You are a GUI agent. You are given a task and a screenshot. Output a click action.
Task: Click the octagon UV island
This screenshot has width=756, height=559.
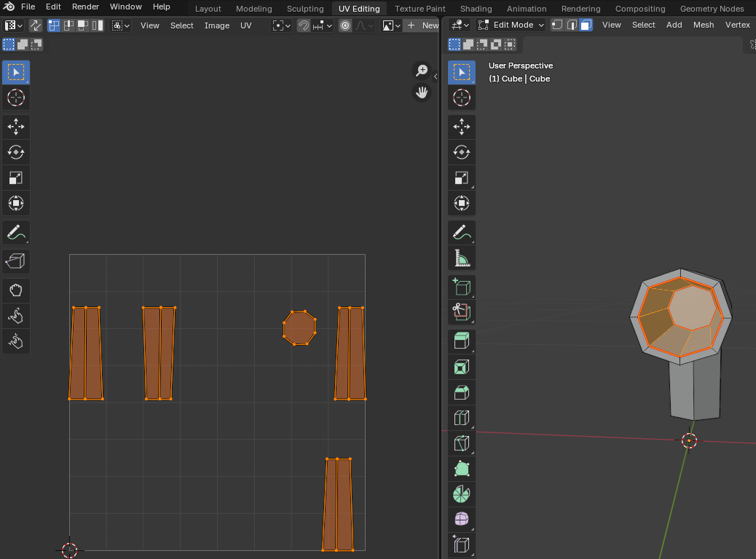299,328
